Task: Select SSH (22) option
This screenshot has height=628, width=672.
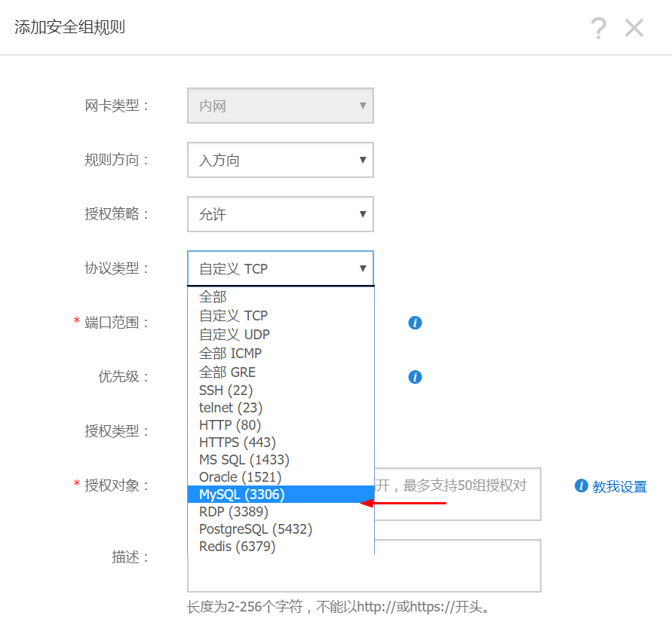Action: pyautogui.click(x=281, y=391)
